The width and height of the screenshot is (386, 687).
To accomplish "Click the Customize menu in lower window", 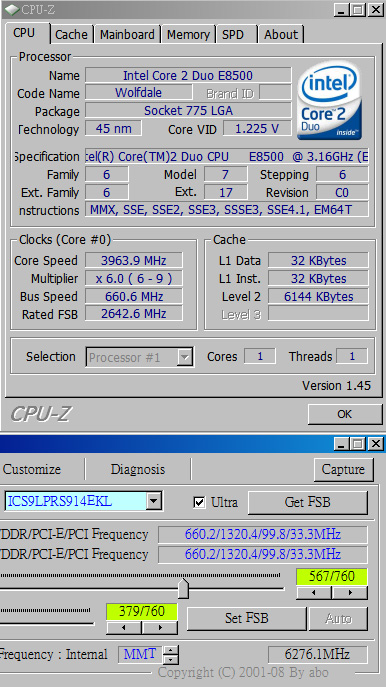I will [x=32, y=469].
